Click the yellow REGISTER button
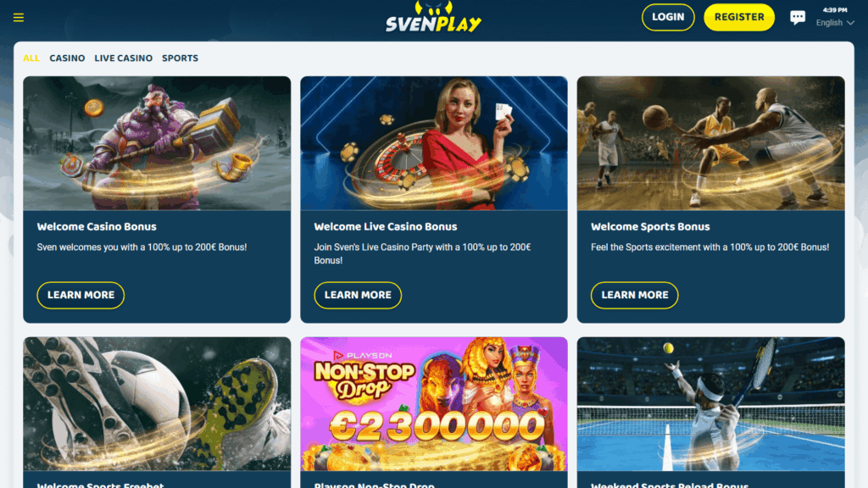The width and height of the screenshot is (868, 488). tap(739, 17)
